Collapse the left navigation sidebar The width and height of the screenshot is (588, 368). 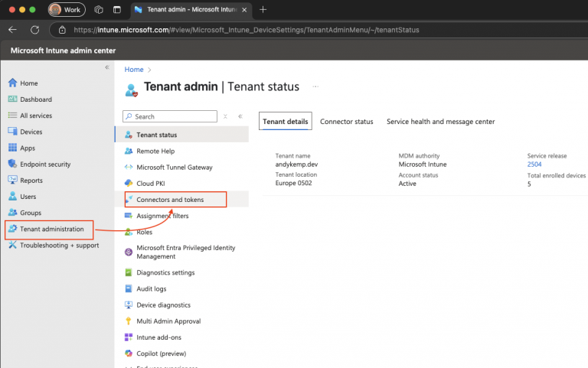tap(106, 68)
